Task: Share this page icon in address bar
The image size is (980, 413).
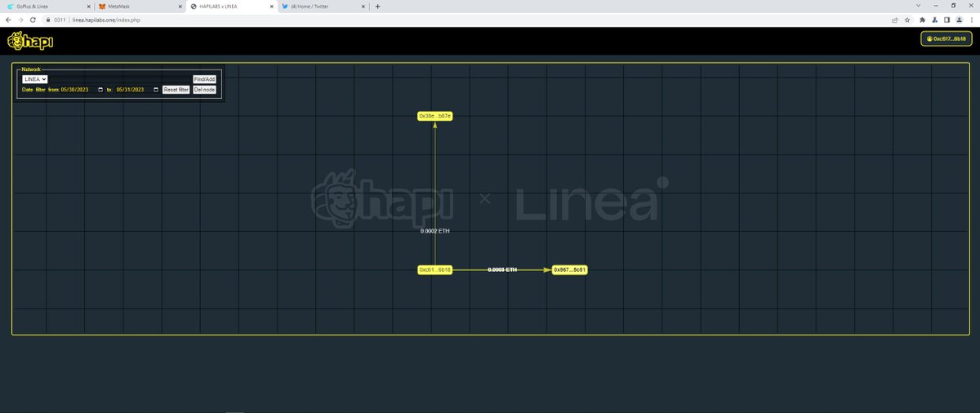Action: click(x=895, y=20)
